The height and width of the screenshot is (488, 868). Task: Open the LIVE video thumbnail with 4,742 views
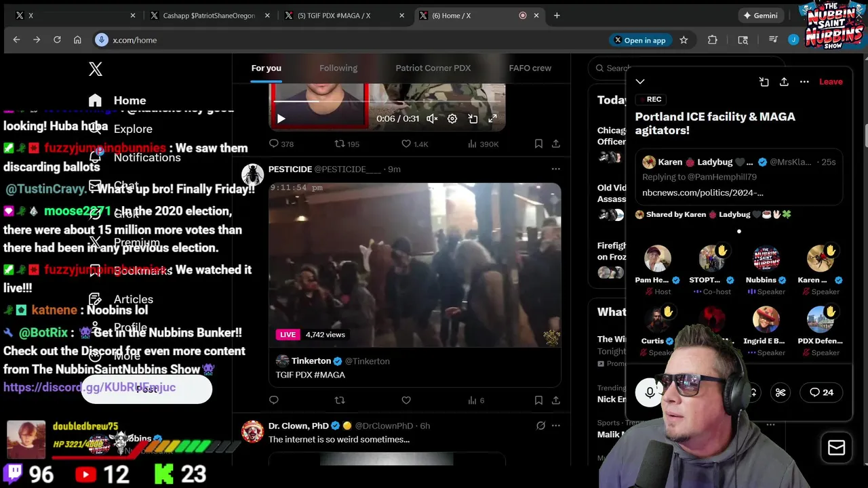click(x=414, y=265)
